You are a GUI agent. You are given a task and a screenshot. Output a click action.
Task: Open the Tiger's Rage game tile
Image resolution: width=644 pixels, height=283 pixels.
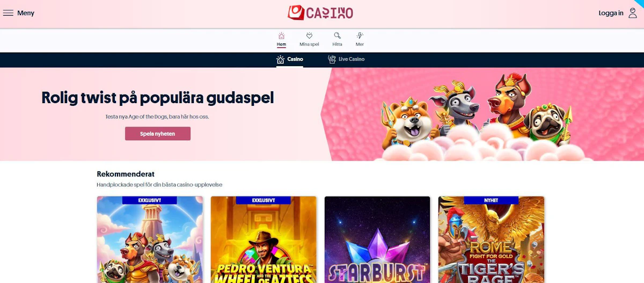(491, 240)
